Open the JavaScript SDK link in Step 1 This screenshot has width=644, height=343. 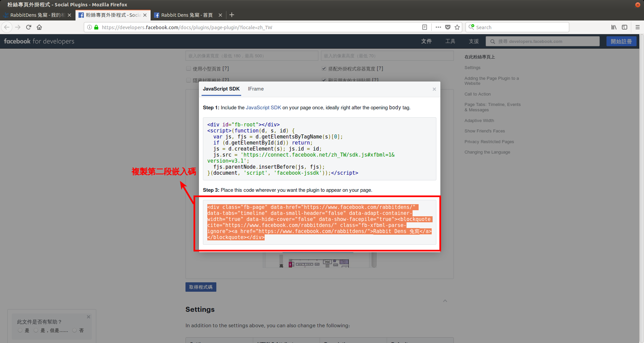pyautogui.click(x=263, y=108)
